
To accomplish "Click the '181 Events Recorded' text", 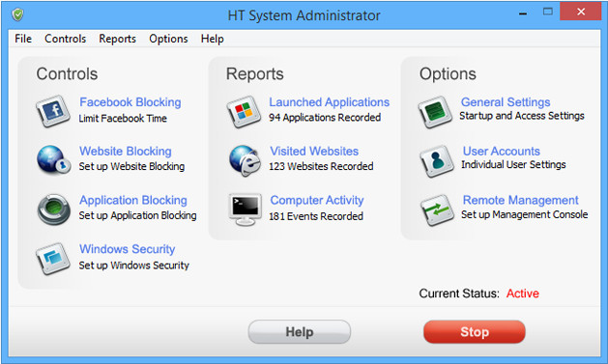I will pyautogui.click(x=316, y=216).
